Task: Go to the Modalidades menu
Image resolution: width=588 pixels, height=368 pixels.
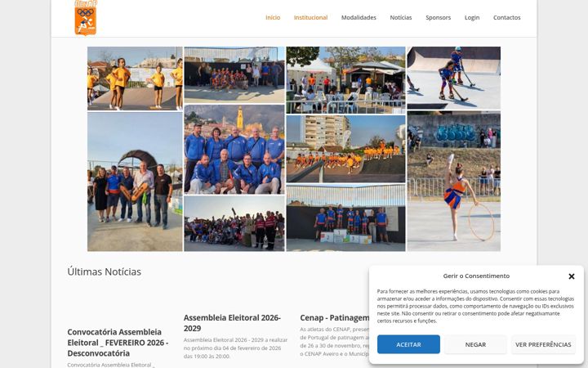Action: pos(359,18)
